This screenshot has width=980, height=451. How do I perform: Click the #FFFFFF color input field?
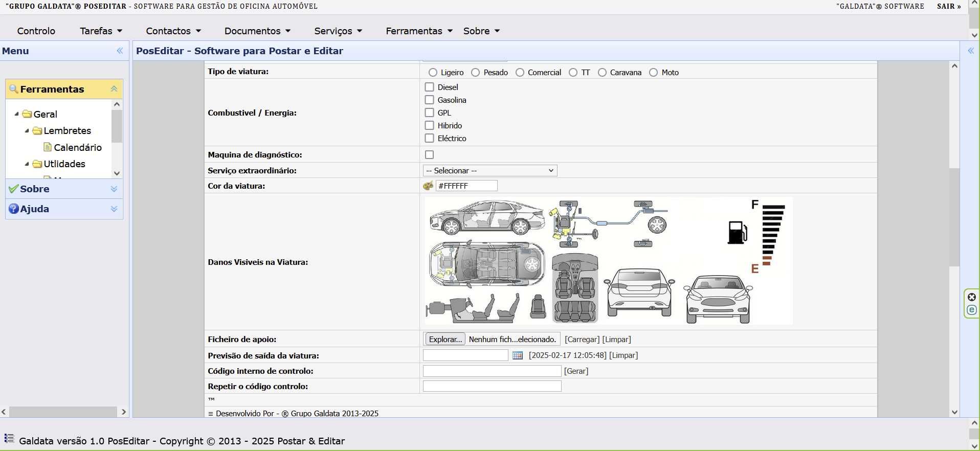466,186
